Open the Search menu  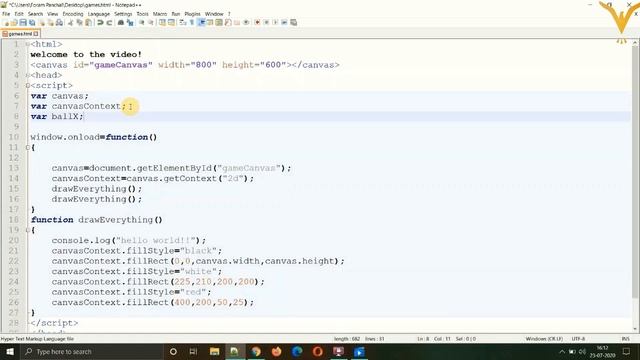[36, 14]
